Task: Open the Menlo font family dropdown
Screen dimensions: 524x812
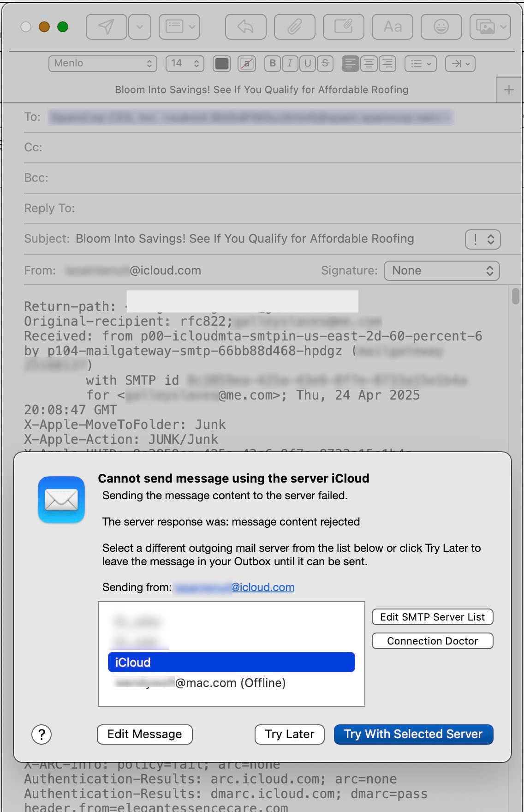Action: 103,64
